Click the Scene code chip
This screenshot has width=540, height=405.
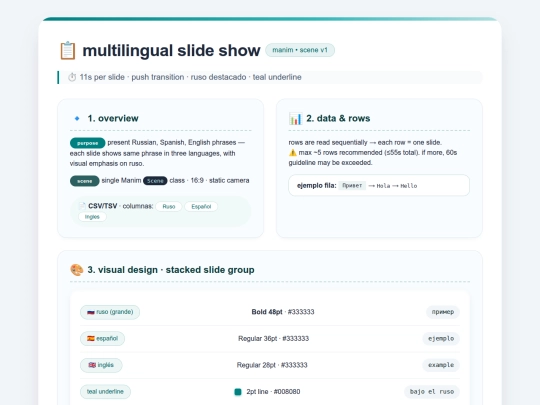pos(155,181)
